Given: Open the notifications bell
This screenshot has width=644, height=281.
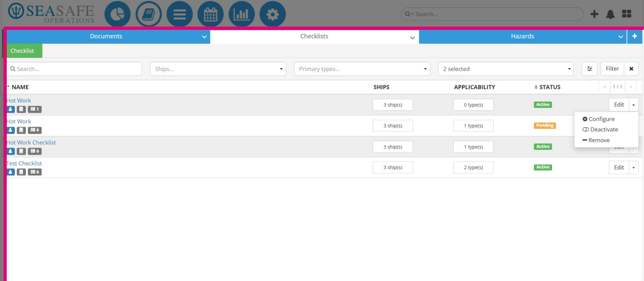Looking at the screenshot, I should click(610, 14).
